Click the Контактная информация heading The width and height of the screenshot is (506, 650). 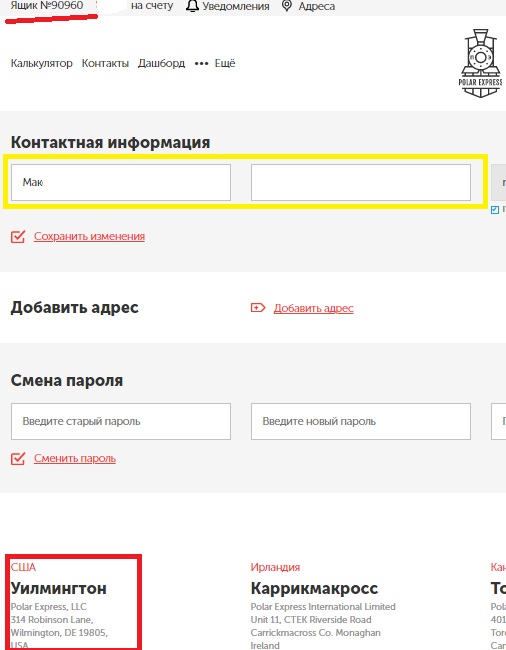110,142
